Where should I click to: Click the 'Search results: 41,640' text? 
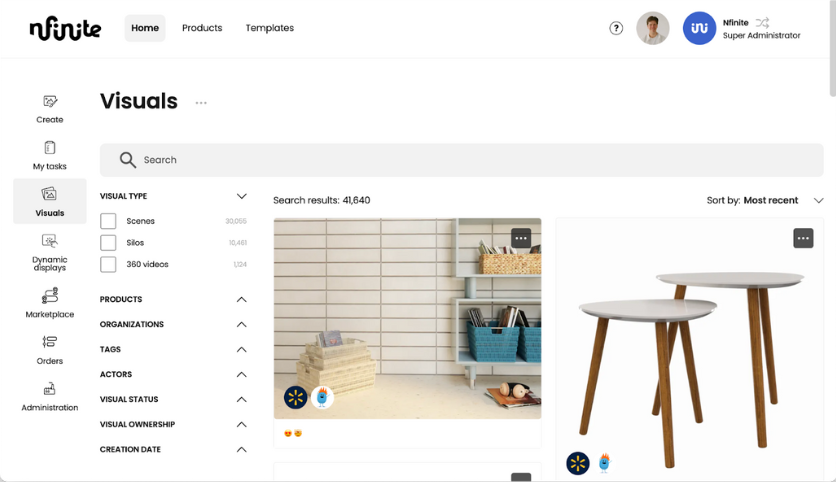point(321,200)
